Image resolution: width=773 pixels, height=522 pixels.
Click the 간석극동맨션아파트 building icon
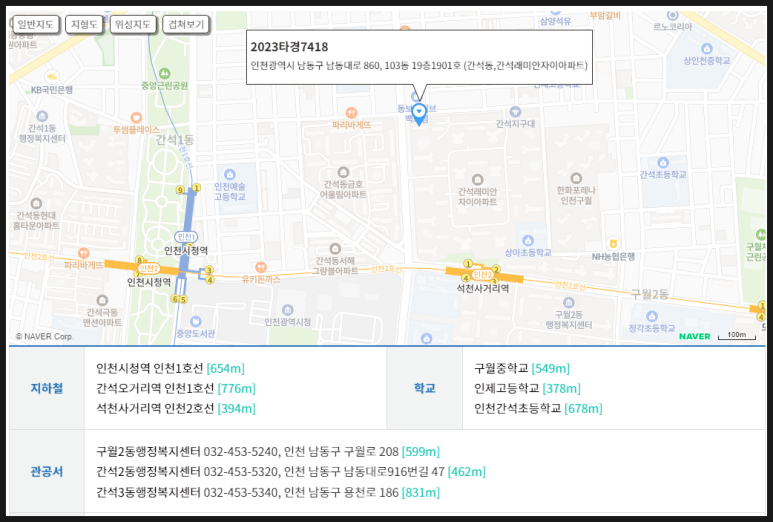click(102, 300)
